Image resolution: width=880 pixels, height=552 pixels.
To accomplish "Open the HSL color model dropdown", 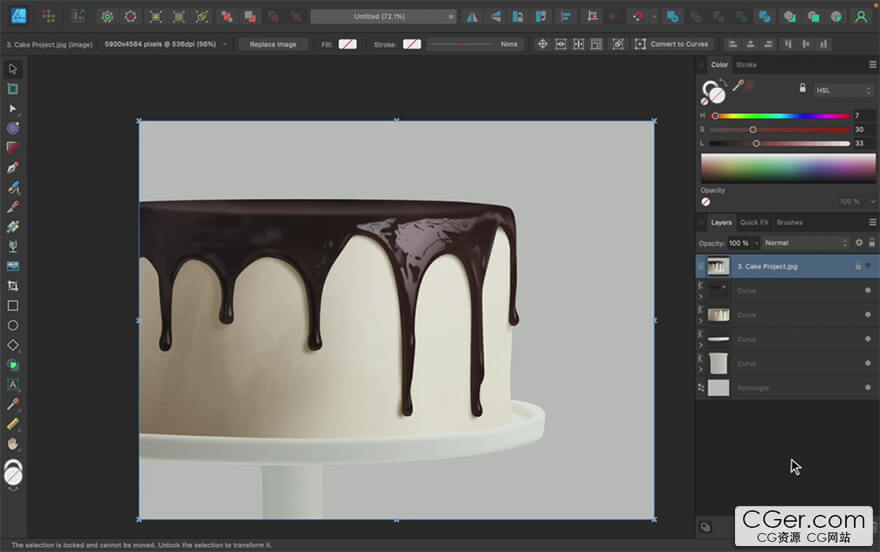I will (x=843, y=90).
